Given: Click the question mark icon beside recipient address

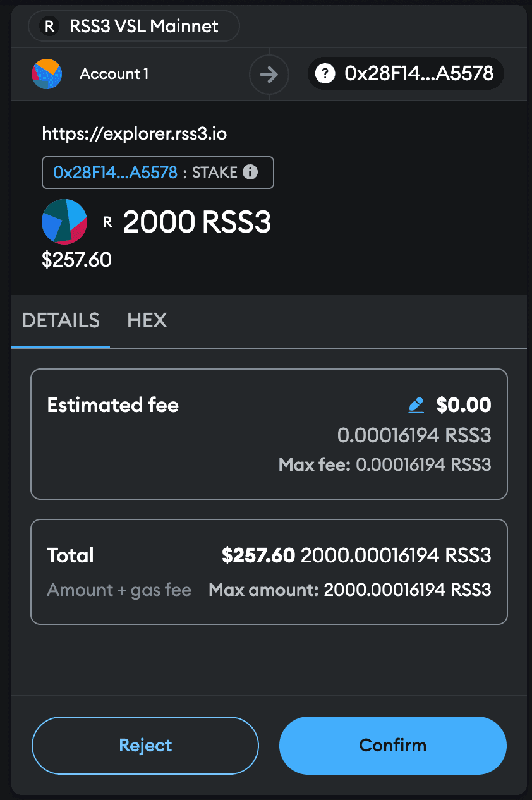Looking at the screenshot, I should 325,75.
